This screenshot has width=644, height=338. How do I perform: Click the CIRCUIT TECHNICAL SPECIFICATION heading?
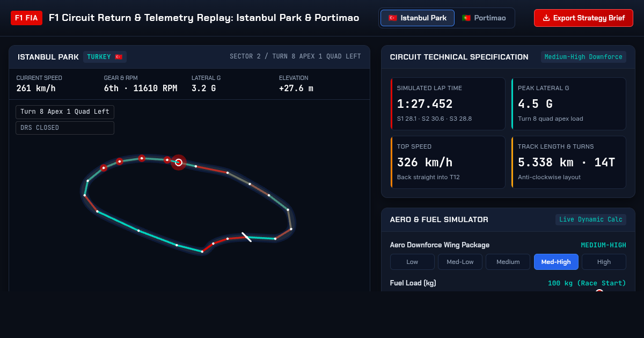(459, 57)
